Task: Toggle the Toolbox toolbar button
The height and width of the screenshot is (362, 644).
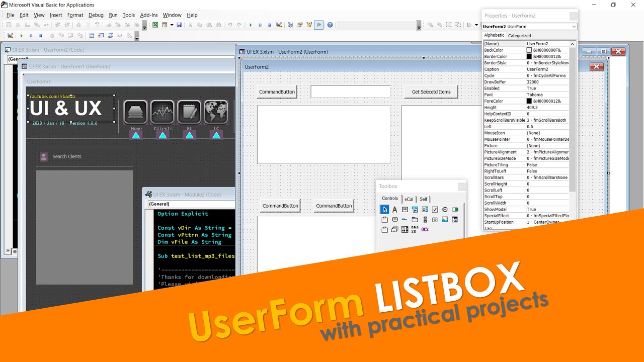Action: point(318,25)
